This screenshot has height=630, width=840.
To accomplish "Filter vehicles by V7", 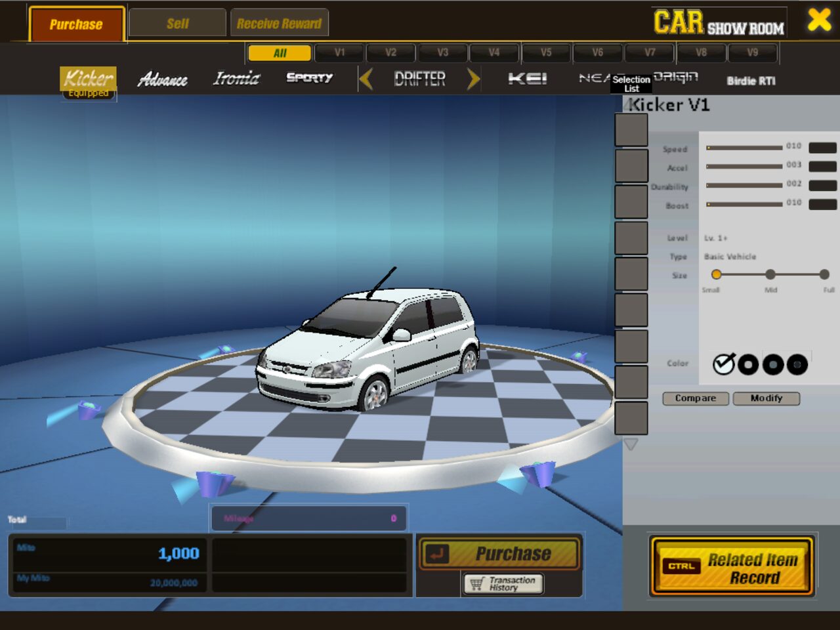I will 649,52.
